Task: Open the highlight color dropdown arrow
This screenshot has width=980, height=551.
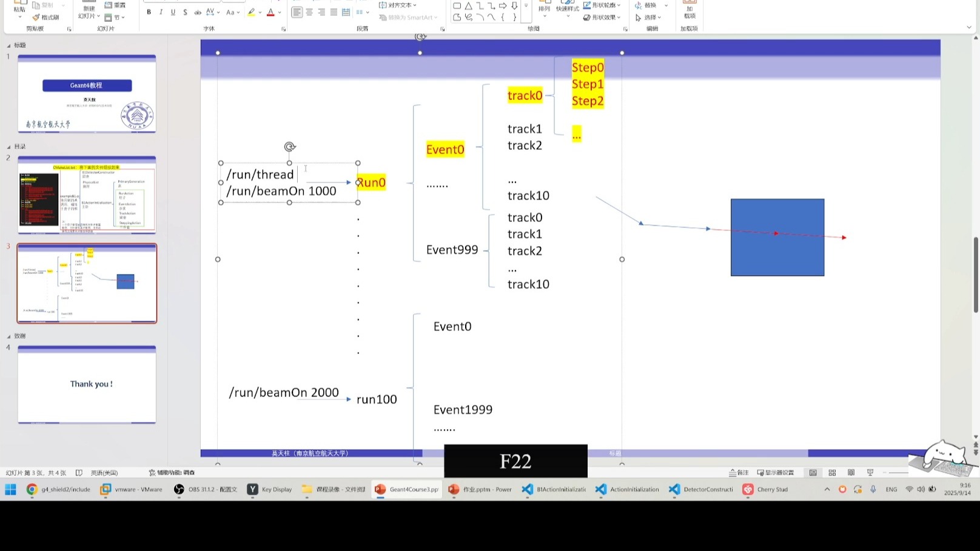Action: tap(260, 12)
